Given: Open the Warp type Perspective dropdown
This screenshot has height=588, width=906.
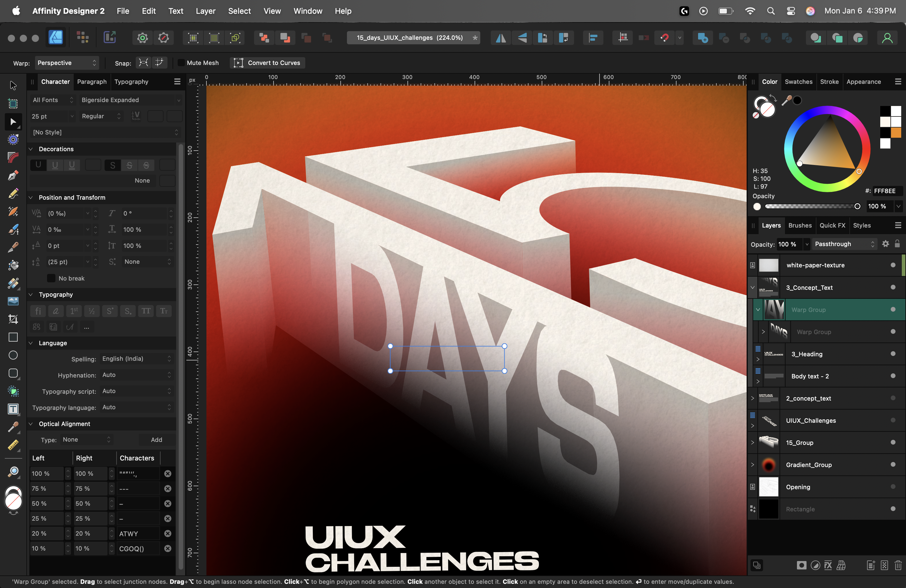Looking at the screenshot, I should tap(67, 63).
